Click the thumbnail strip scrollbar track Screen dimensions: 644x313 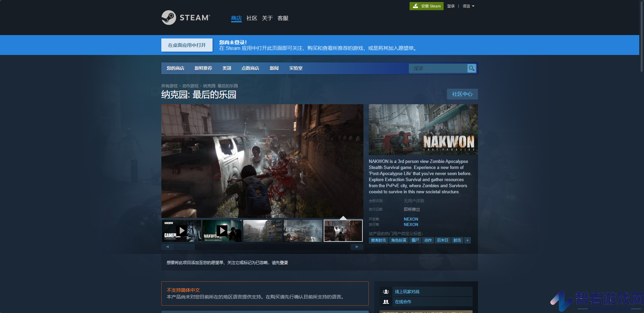tap(262, 247)
